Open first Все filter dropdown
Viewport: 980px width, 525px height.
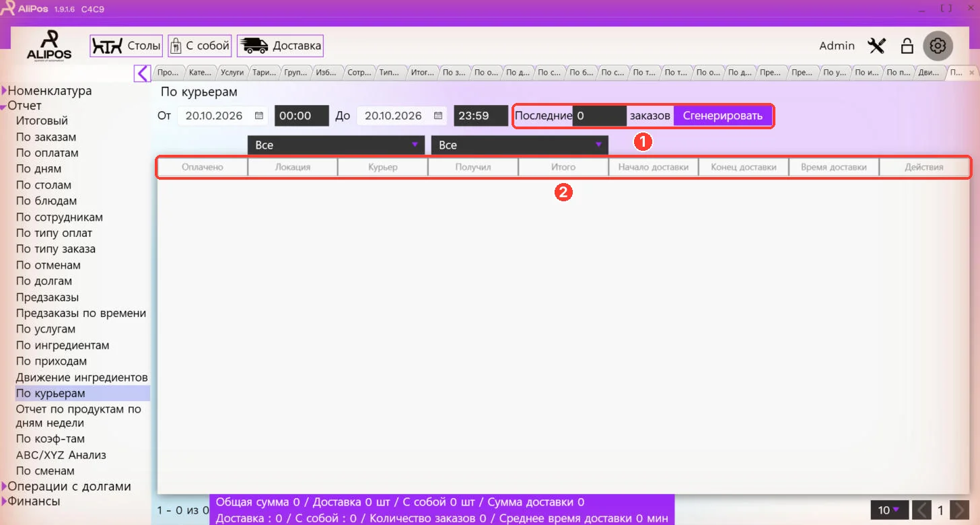(x=336, y=145)
